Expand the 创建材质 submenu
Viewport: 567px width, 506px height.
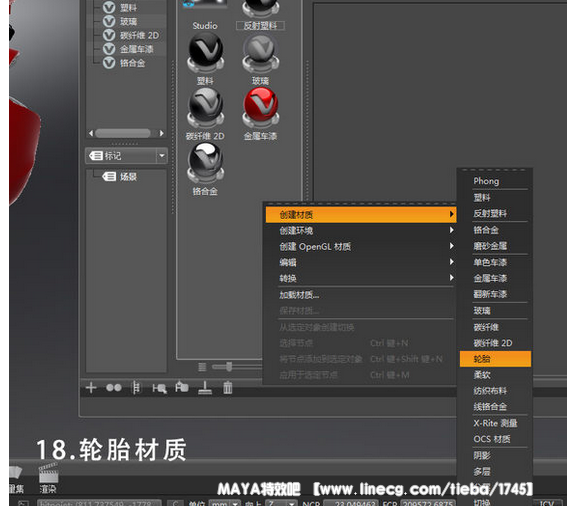[x=361, y=214]
